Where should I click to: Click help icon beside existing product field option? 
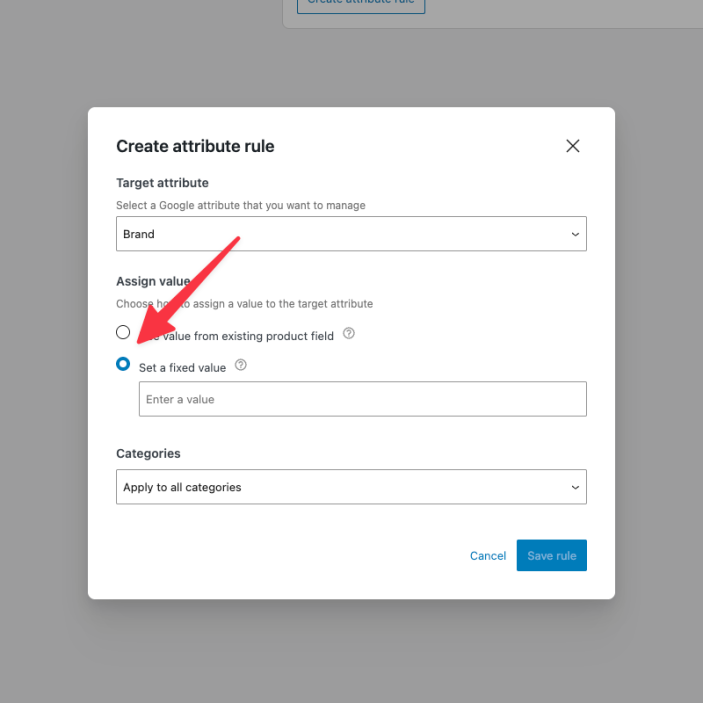click(349, 334)
